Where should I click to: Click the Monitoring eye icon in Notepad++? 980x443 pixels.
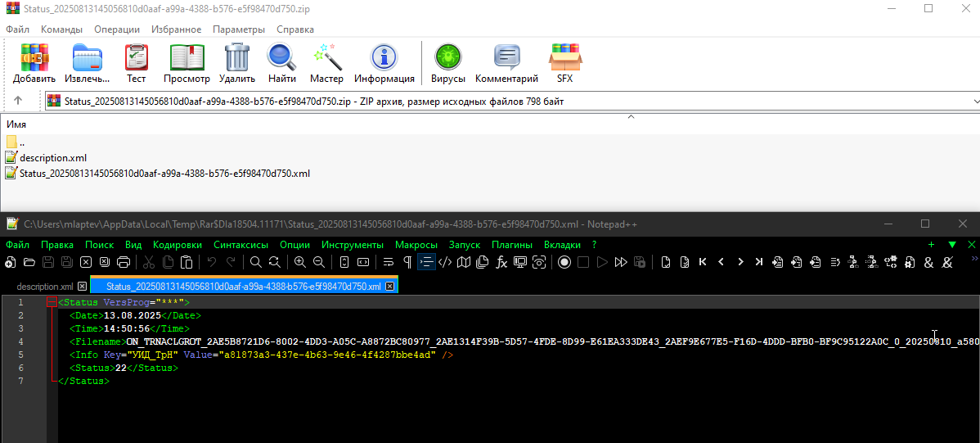coord(539,262)
